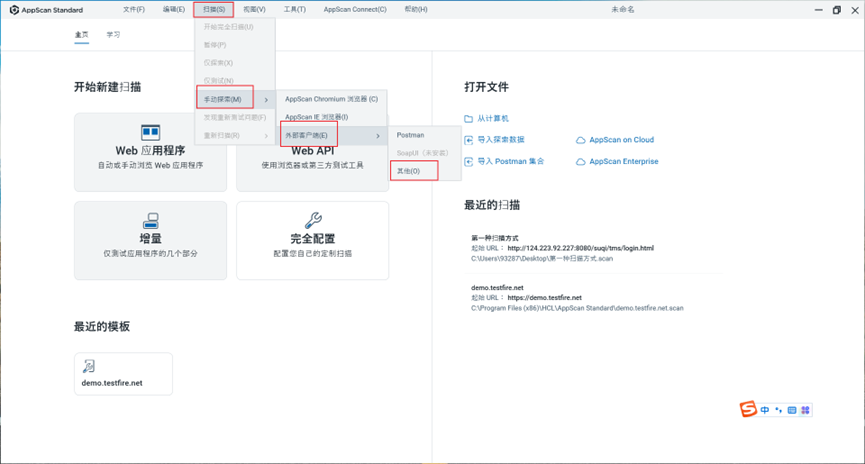The width and height of the screenshot is (865, 464).
Task: Open the 扫描(S) menu
Action: pos(213,9)
